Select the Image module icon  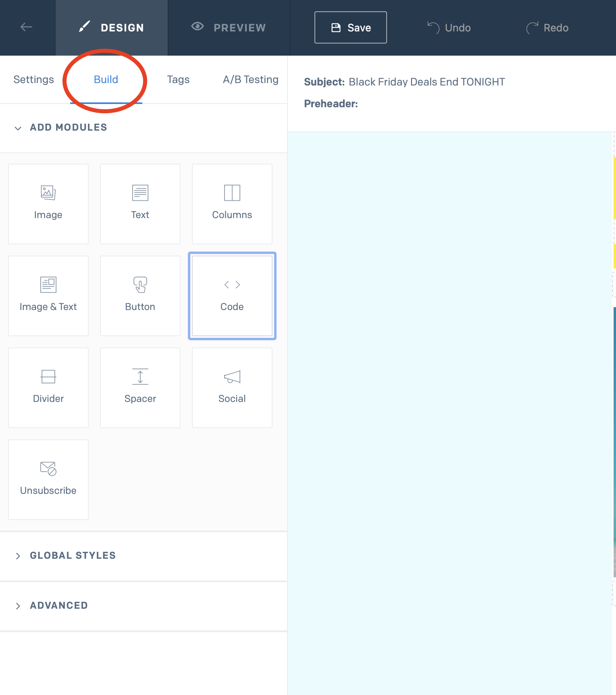tap(48, 193)
